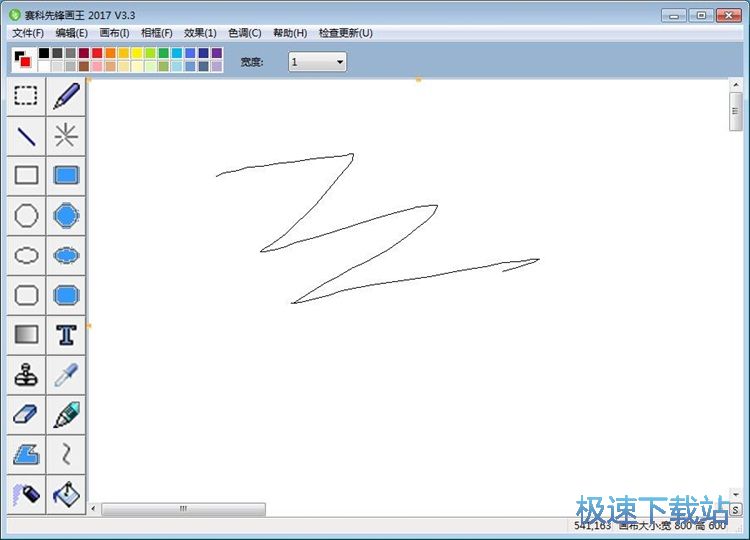
Task: Select the Text tool
Action: [x=66, y=335]
